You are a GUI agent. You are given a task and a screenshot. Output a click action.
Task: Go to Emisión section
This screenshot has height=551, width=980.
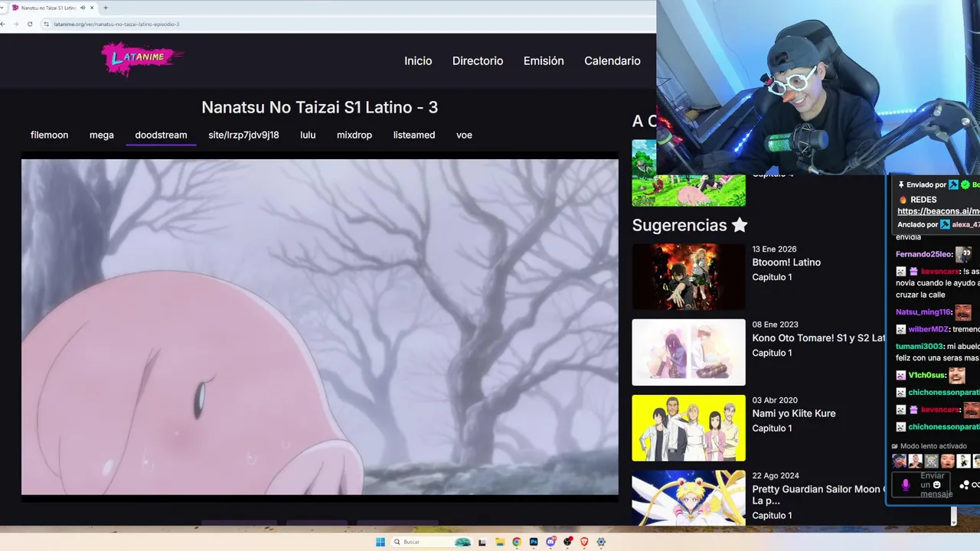tap(544, 61)
